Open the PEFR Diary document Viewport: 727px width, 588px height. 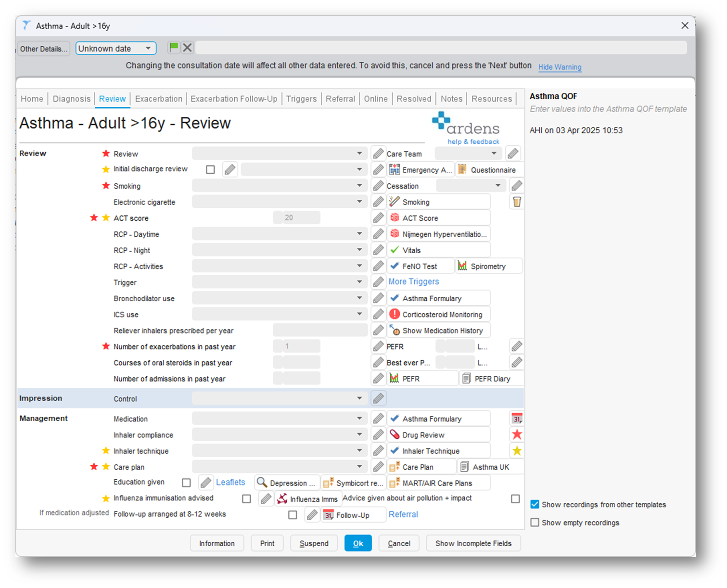coord(492,379)
